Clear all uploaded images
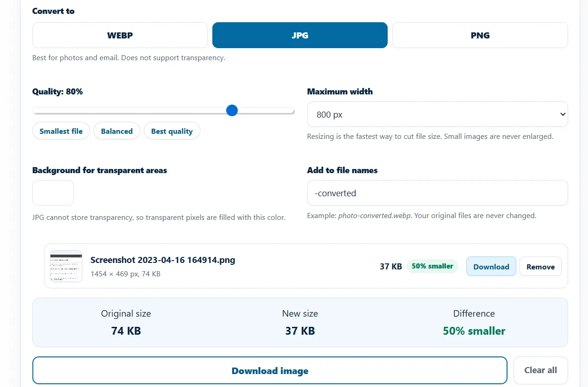Screen dimensions: 588x387 point(541,370)
